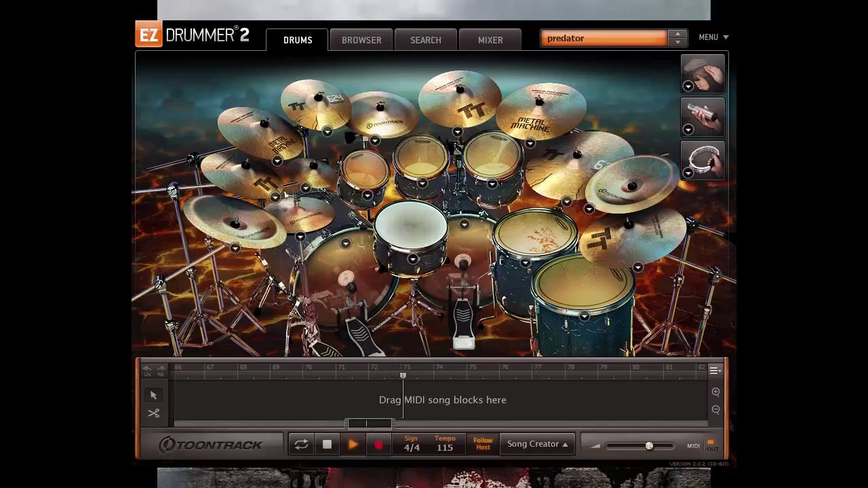Open the left rack tom dropdown arrow

click(367, 195)
